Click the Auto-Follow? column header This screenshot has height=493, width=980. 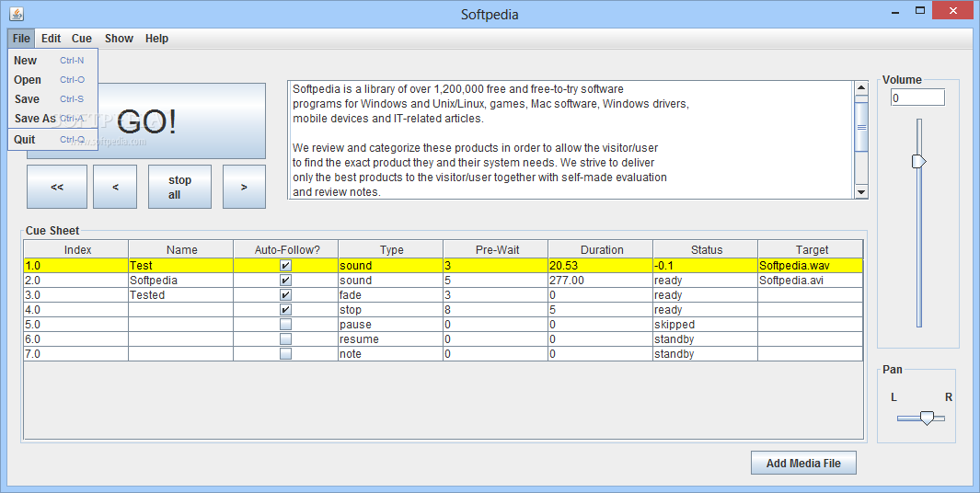[286, 250]
